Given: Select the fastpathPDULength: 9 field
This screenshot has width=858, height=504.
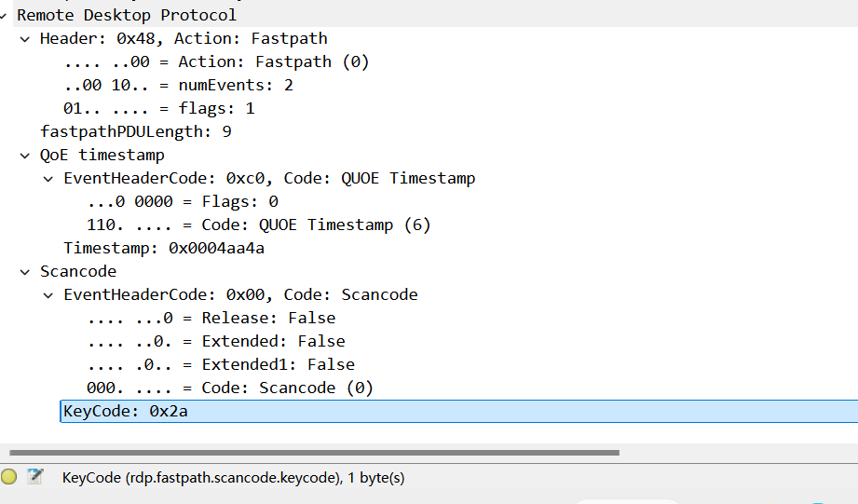Looking at the screenshot, I should (135, 131).
